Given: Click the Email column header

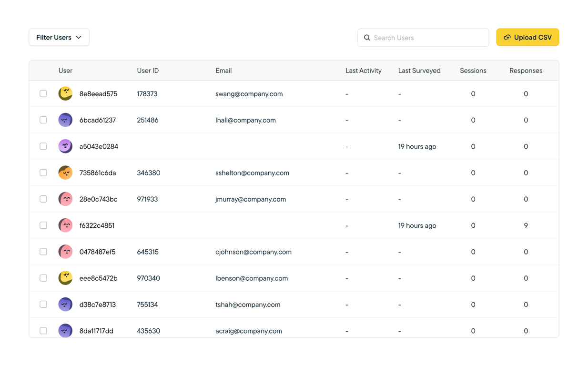Looking at the screenshot, I should pos(223,71).
